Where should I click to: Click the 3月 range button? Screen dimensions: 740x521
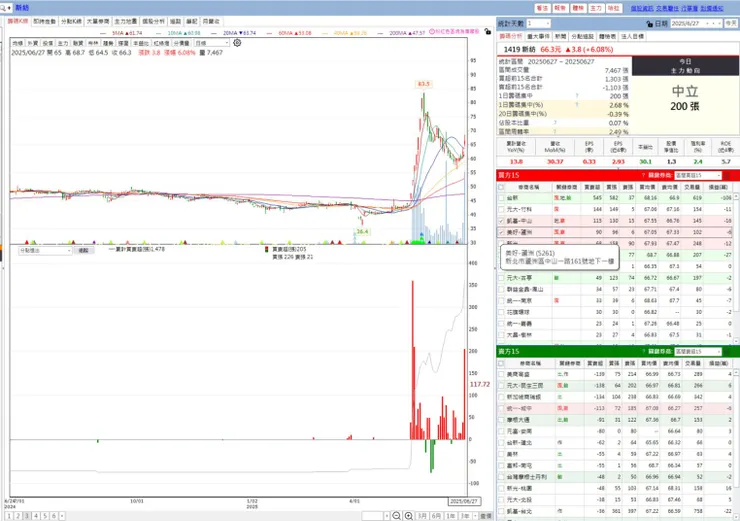pos(422,516)
